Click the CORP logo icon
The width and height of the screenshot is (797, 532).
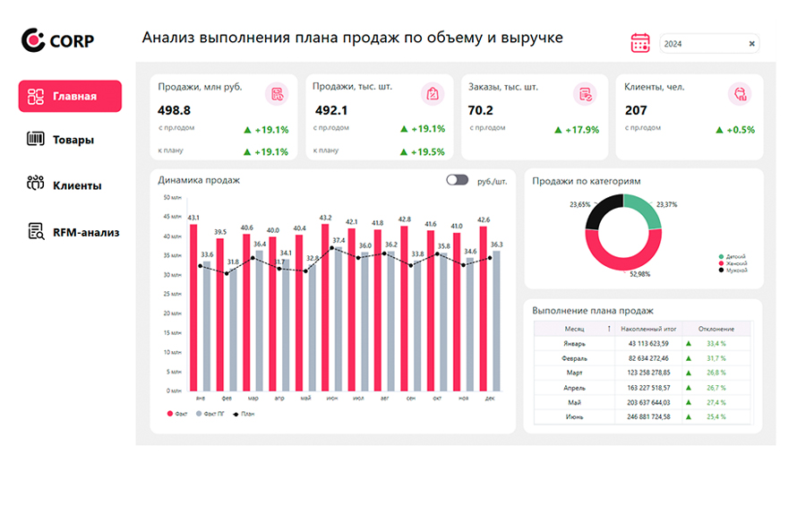click(x=33, y=39)
